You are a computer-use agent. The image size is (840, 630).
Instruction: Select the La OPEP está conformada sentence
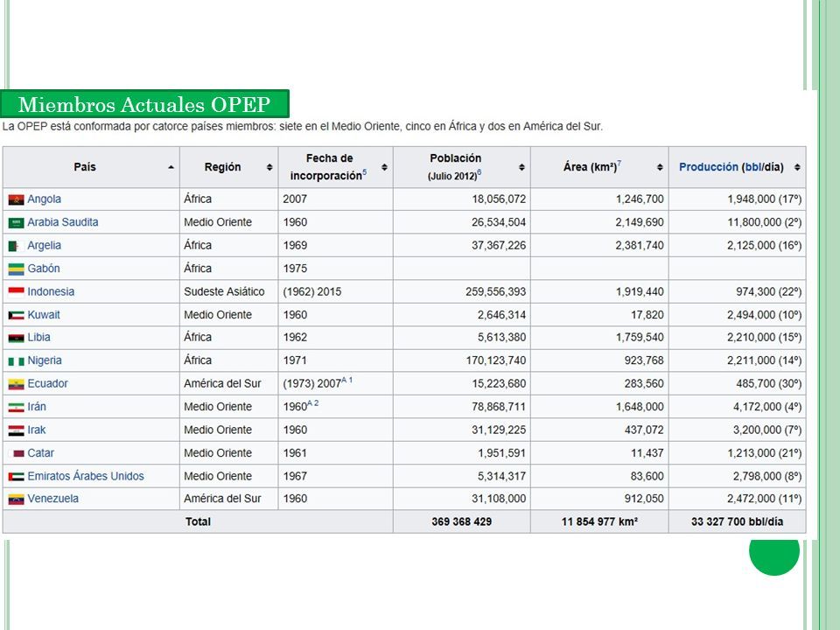[x=303, y=126]
